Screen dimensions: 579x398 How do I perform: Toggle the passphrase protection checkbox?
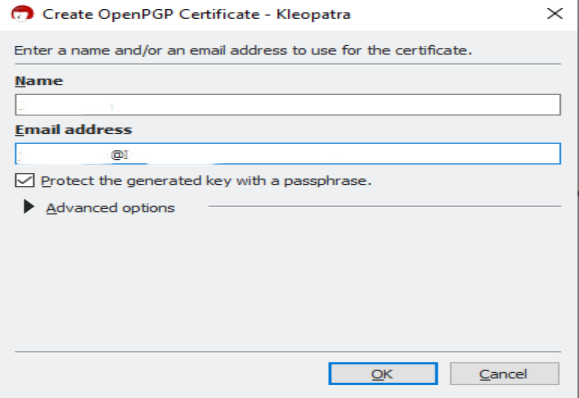coord(25,181)
